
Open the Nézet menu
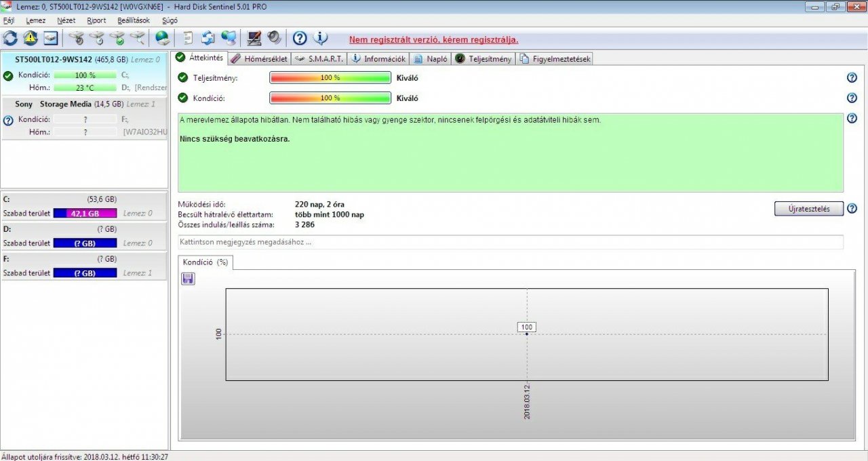66,20
